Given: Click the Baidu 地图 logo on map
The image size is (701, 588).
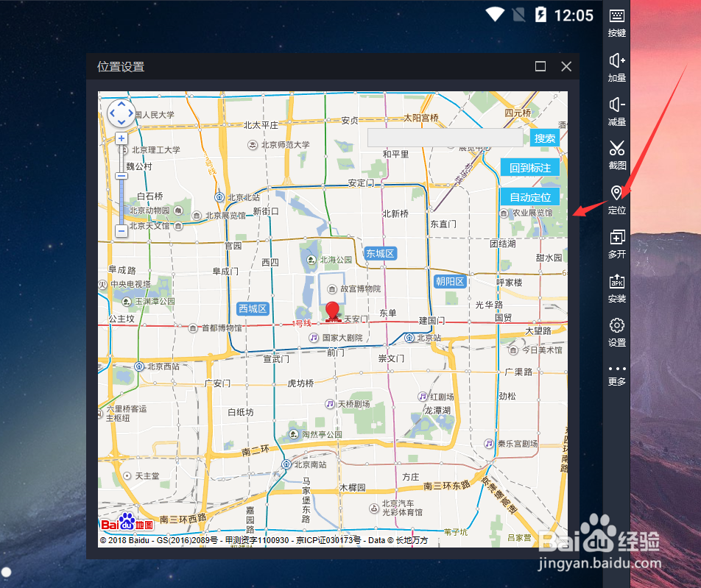Looking at the screenshot, I should (x=127, y=524).
